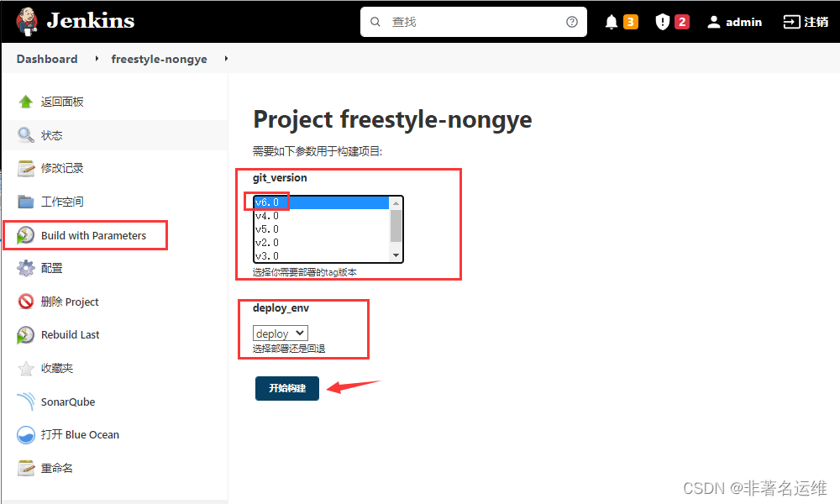
Task: Open the deploy_env dropdown
Action: point(281,333)
